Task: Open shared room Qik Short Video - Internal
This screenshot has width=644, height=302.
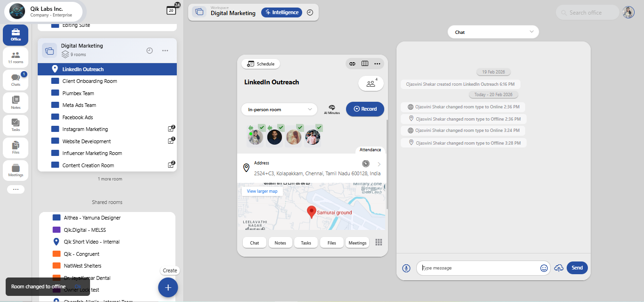Action: click(107, 242)
